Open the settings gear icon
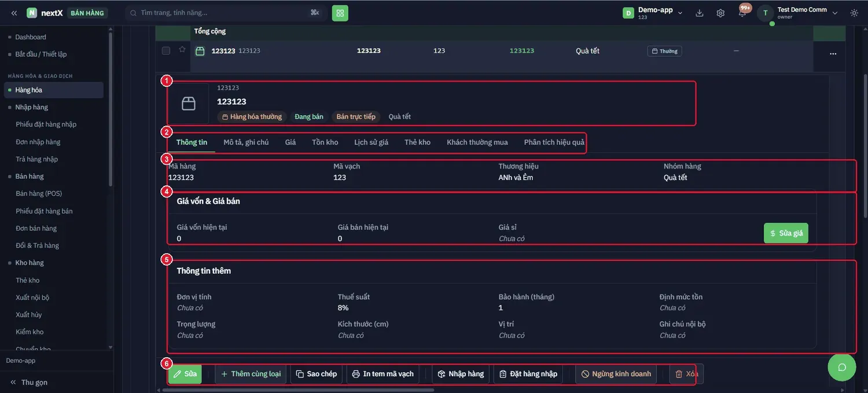868x393 pixels. pos(720,13)
